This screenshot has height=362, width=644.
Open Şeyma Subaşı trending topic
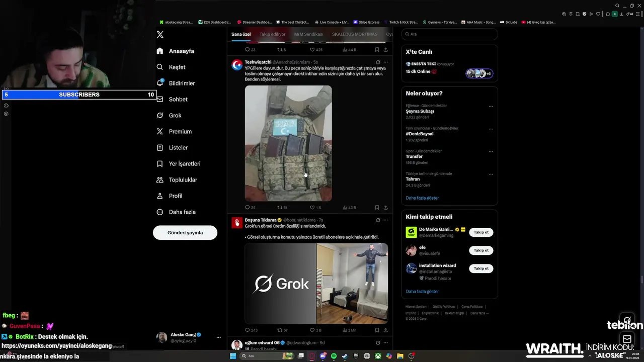(420, 111)
